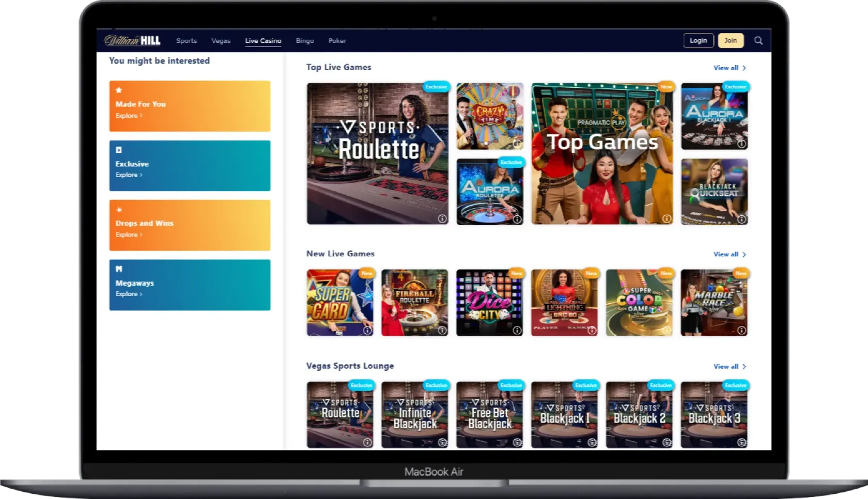Viewport: 868px width, 499px height.
Task: Open the Blackjack Quickseat game
Action: [x=715, y=192]
